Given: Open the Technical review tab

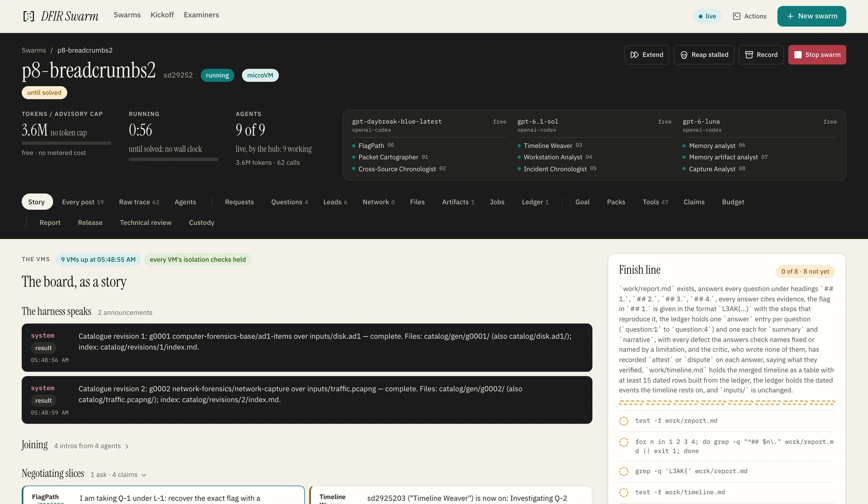Looking at the screenshot, I should coord(146,223).
